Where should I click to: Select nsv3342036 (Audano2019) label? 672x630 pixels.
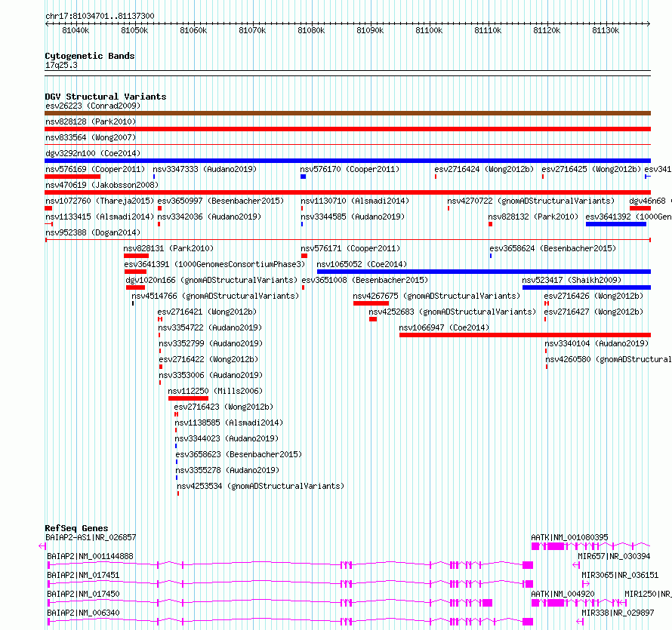tap(209, 217)
